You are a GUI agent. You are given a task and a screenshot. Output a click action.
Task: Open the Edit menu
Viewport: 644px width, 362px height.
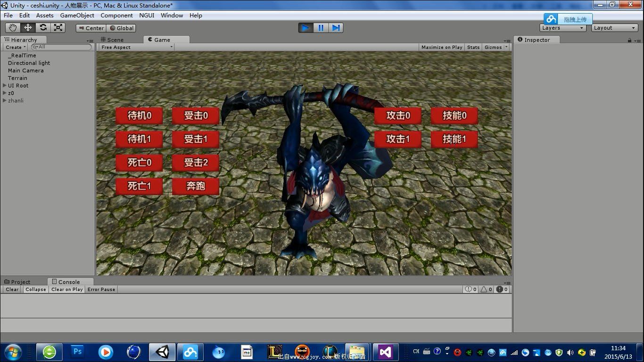25,15
